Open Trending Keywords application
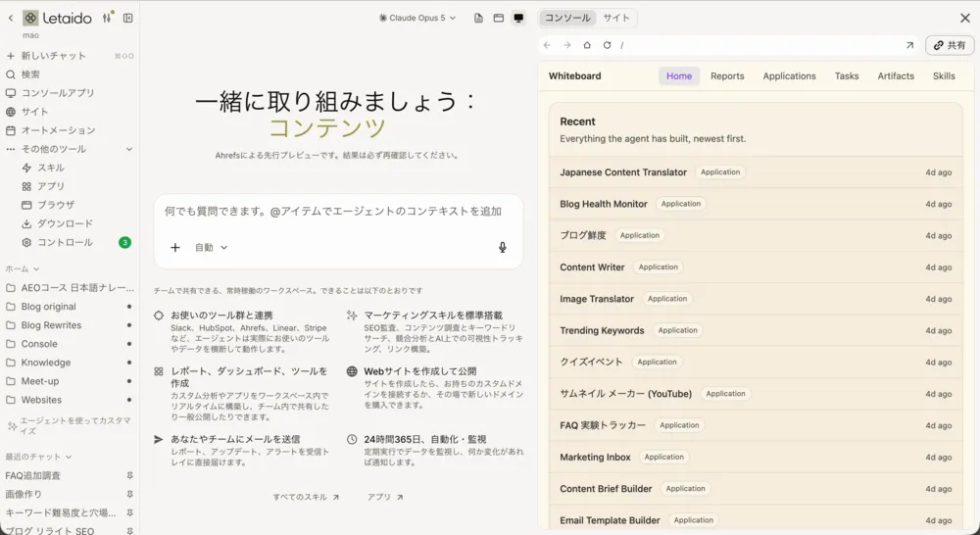 (x=756, y=330)
